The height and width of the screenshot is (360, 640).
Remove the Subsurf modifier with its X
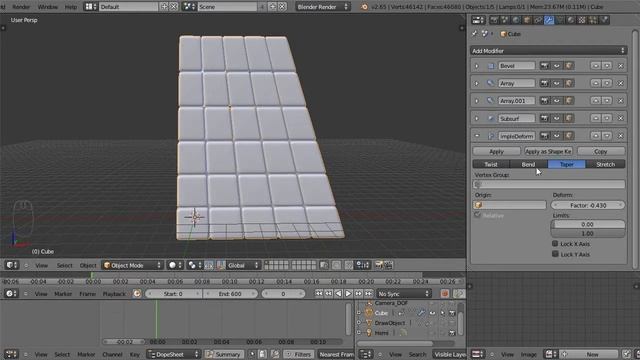point(620,118)
